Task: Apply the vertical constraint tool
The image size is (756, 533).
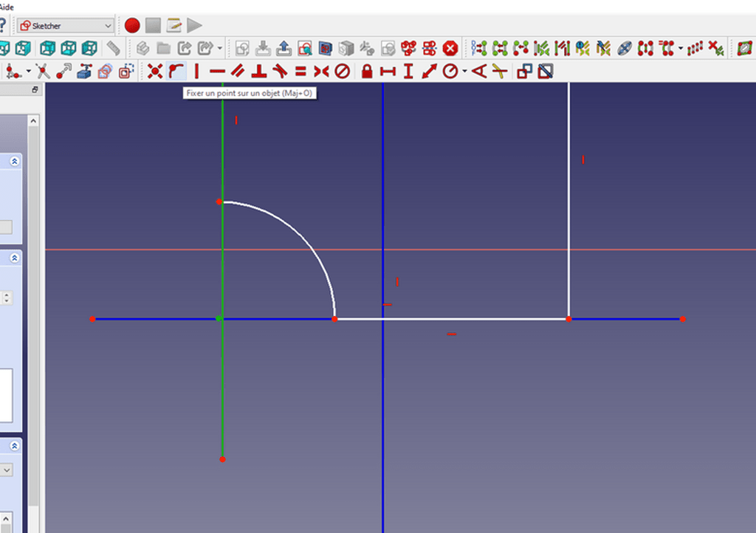Action: (196, 71)
